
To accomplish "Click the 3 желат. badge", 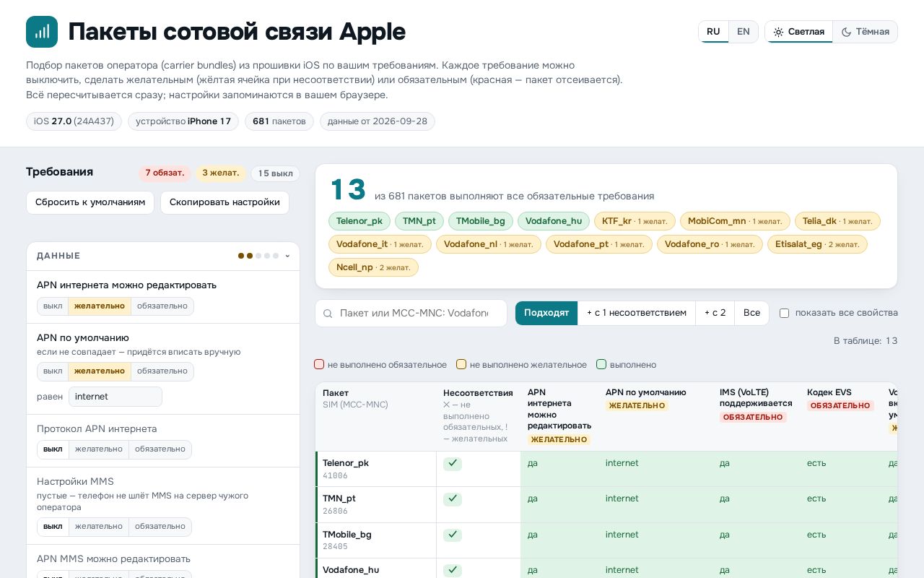I will 221,173.
